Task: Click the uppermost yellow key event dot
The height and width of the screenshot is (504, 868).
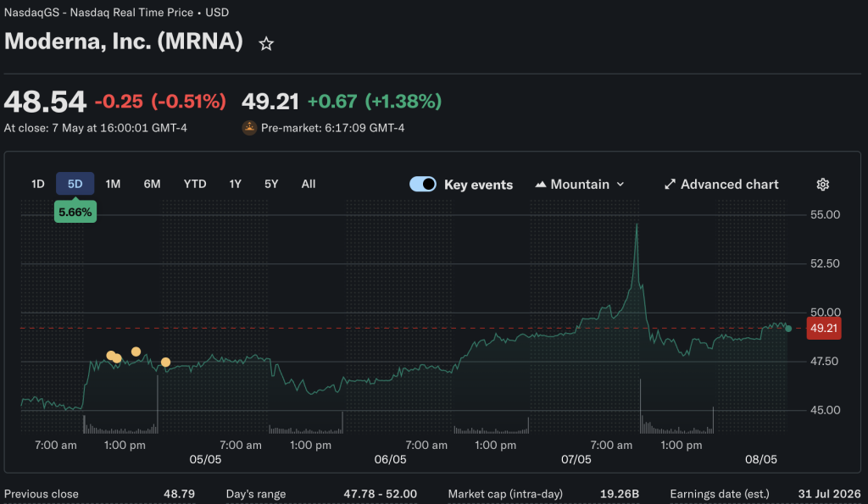Action: click(136, 352)
